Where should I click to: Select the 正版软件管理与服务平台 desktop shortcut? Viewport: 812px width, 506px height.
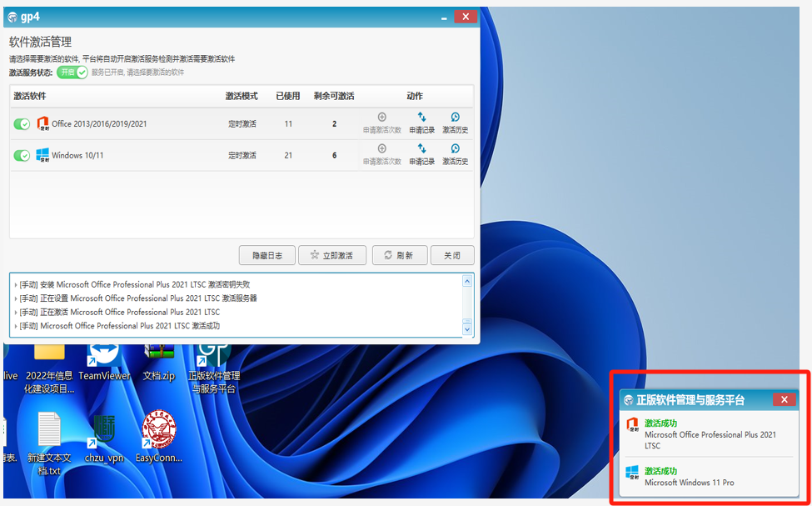[x=214, y=367]
